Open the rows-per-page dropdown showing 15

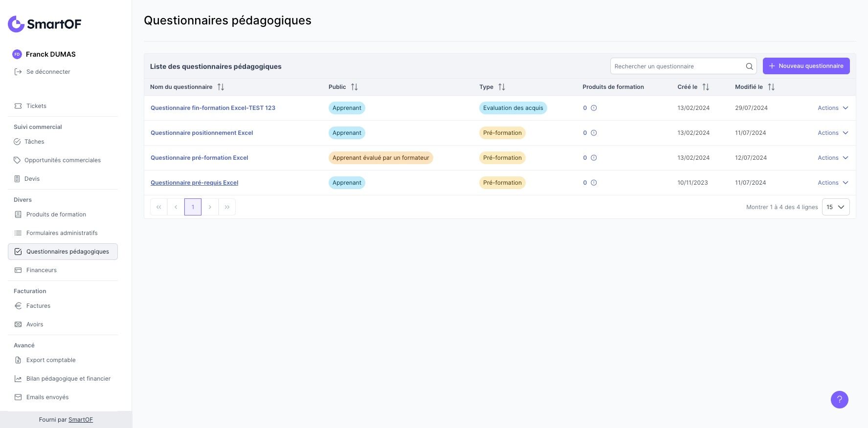(x=836, y=207)
